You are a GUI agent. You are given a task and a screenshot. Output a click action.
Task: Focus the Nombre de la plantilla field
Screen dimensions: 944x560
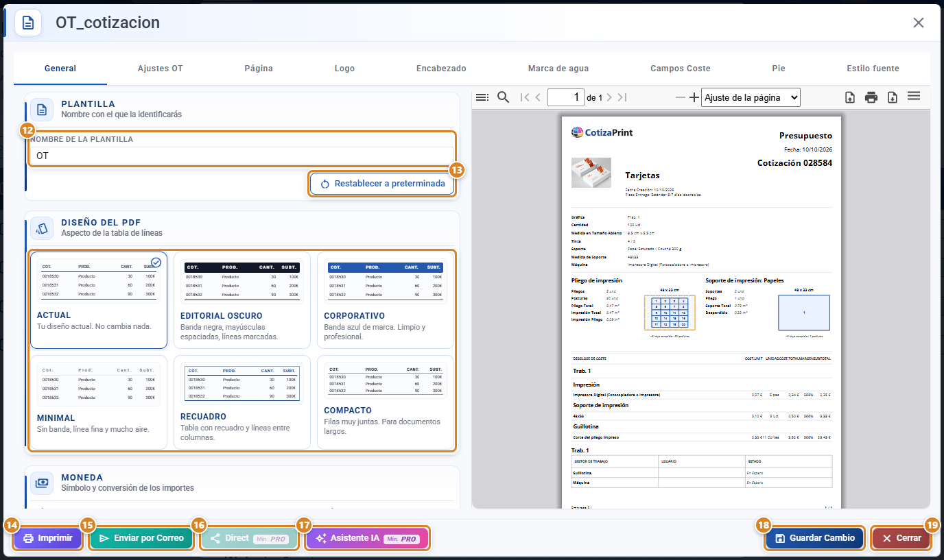coord(241,156)
